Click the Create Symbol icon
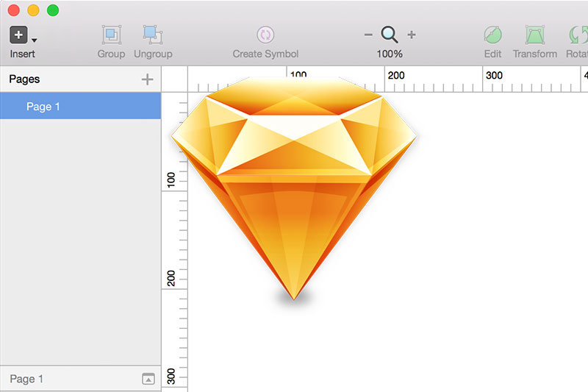Screen dimensions: 588x392 pos(265,35)
